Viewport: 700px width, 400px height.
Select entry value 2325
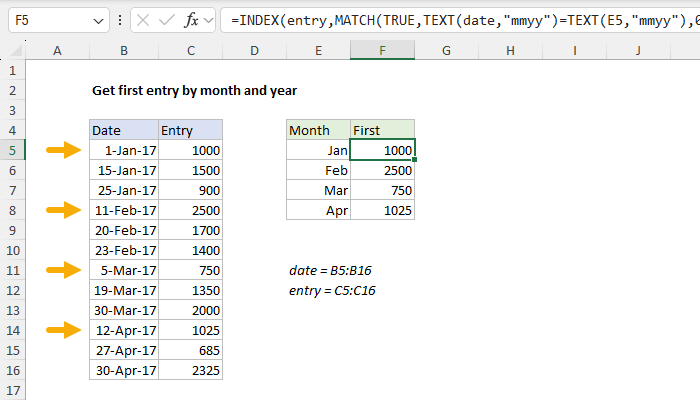point(191,371)
